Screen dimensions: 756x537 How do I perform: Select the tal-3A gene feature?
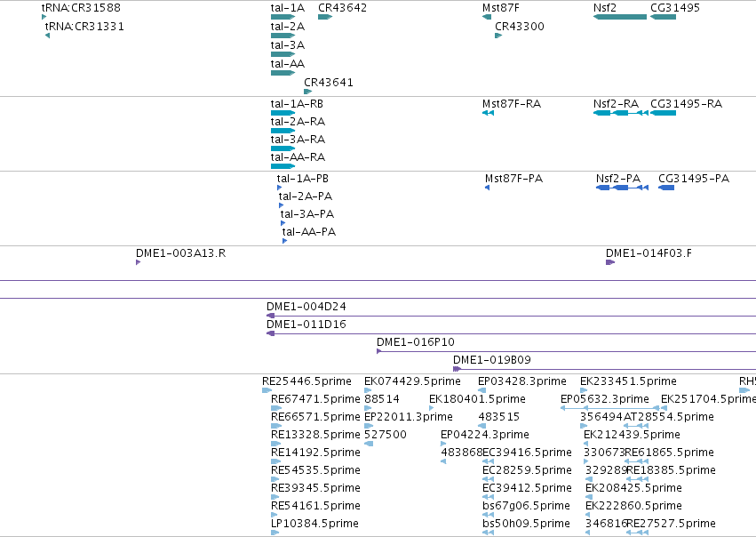click(x=283, y=54)
